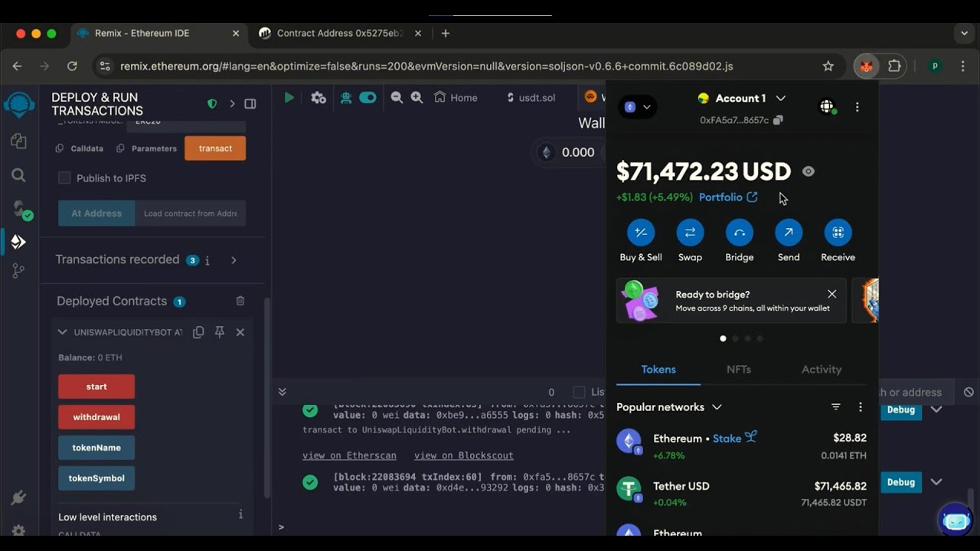Click the MetaMask fox extension icon
The width and height of the screenshot is (980, 551).
tap(867, 66)
